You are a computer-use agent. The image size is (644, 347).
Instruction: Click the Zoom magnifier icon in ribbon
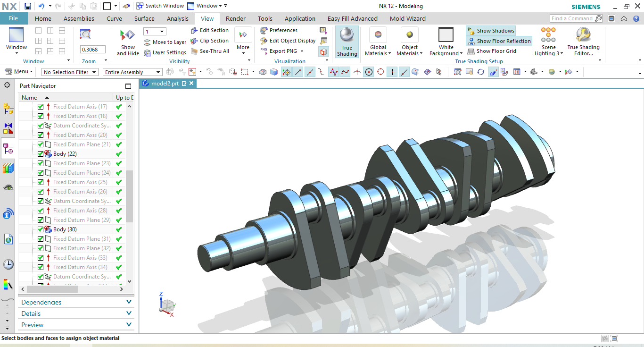click(85, 34)
